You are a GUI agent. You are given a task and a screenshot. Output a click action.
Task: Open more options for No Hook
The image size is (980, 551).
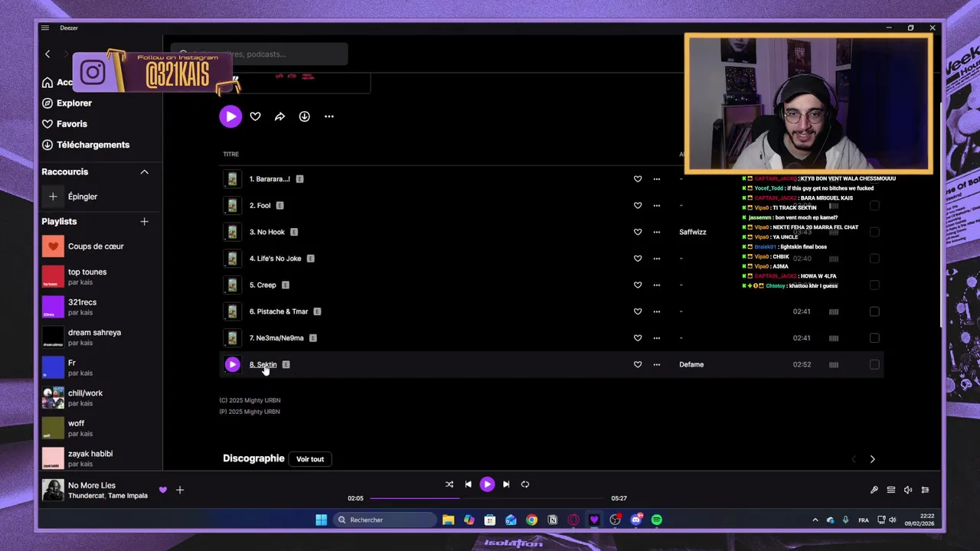click(x=657, y=232)
